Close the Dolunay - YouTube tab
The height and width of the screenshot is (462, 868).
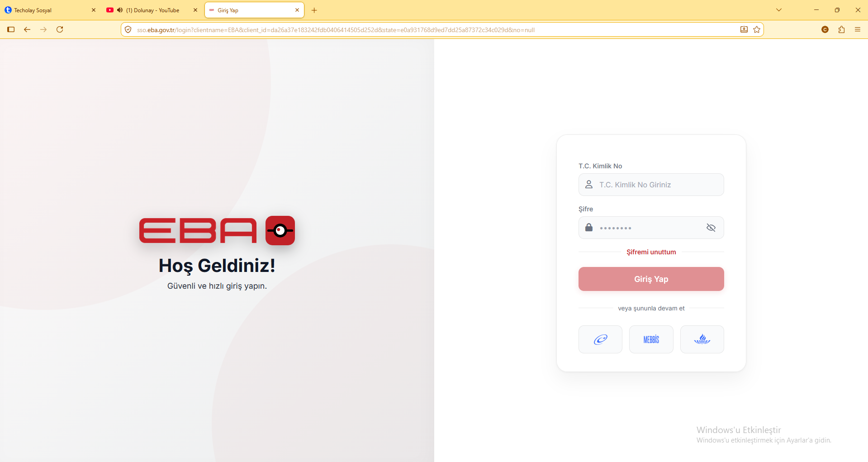195,10
